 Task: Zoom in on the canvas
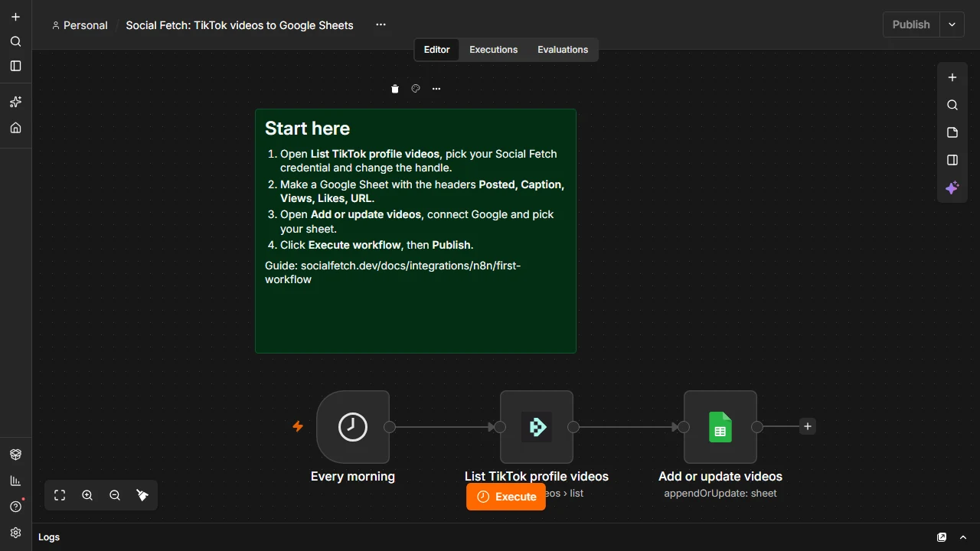click(x=87, y=495)
